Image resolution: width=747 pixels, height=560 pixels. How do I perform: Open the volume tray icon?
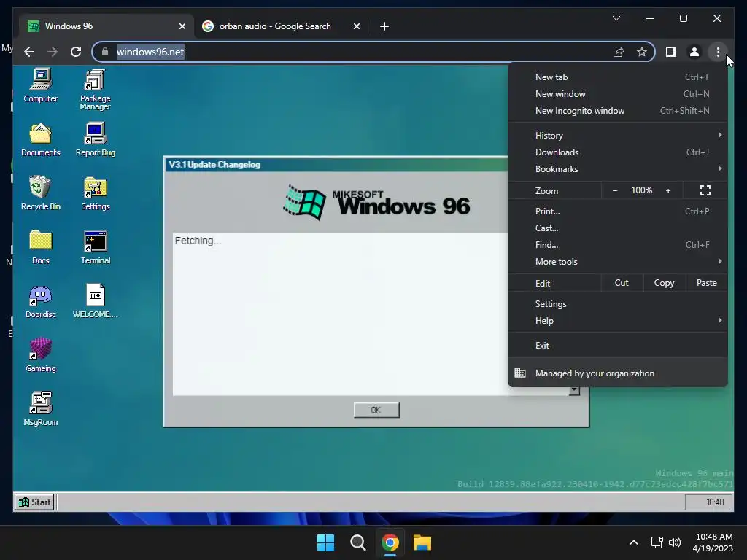[x=675, y=542]
